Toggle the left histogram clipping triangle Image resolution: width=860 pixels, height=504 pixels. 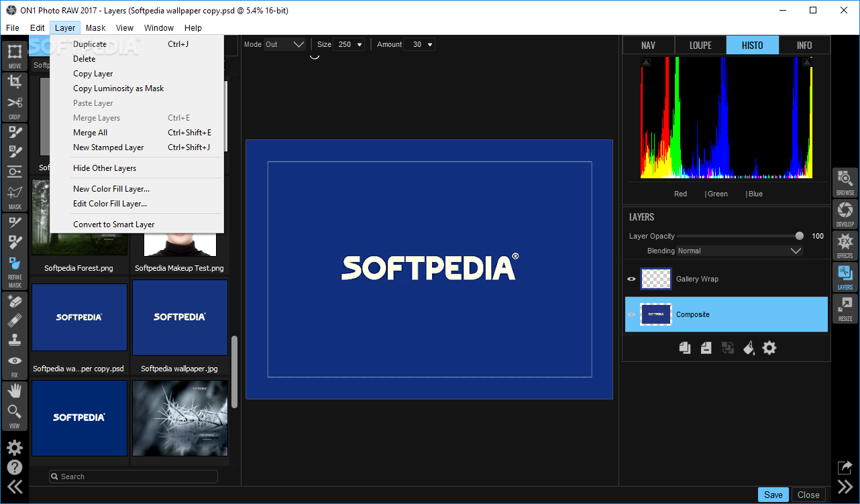pos(646,62)
